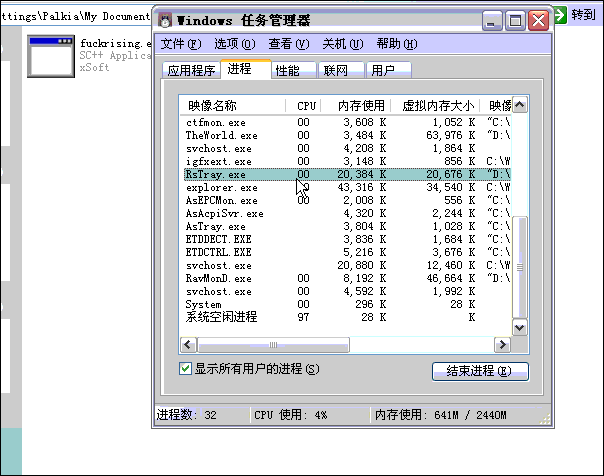Click the vertical scrollbar up arrow

520,105
